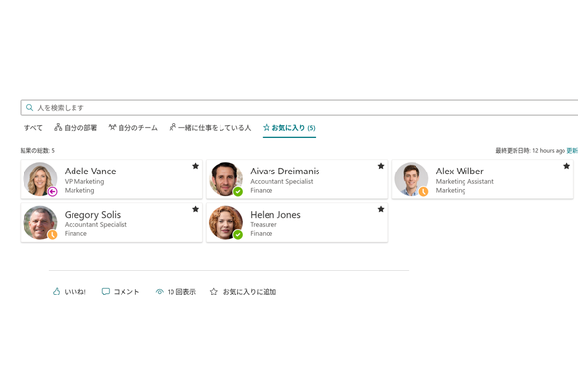Open Adele Vance's profile photo
This screenshot has width=588, height=392.
click(x=40, y=179)
